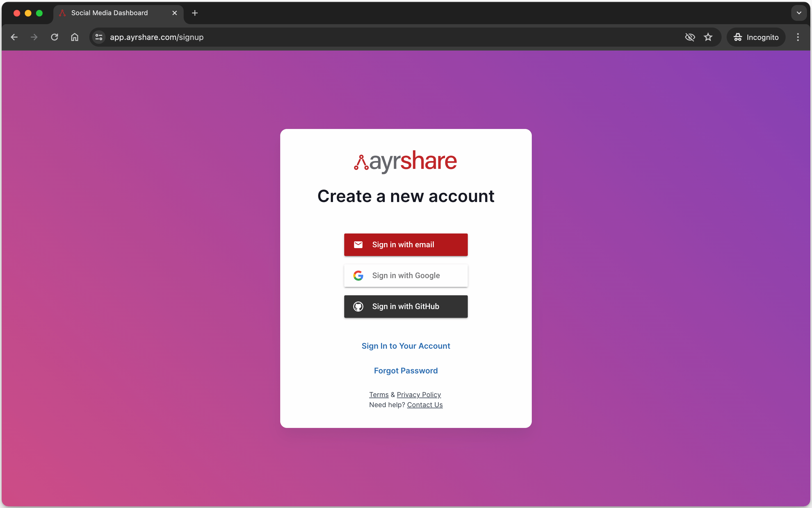Click Sign In to Your Account link
This screenshot has height=508, width=812.
pos(406,345)
